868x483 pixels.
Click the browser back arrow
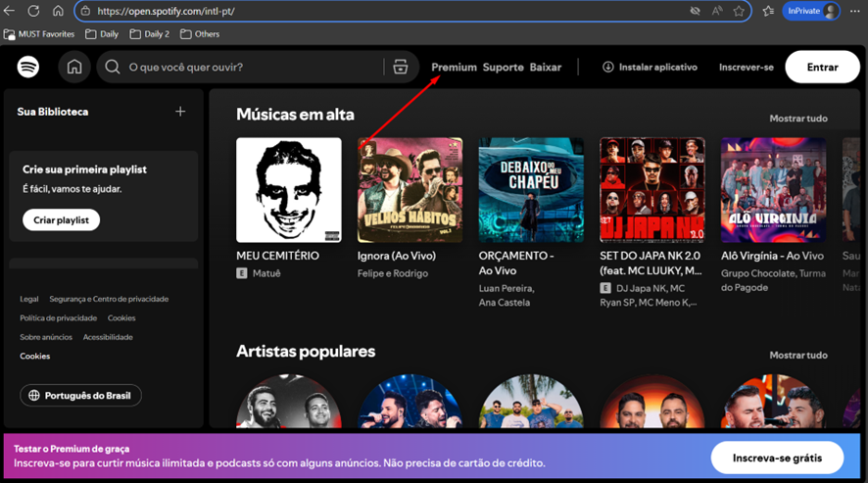coord(10,11)
